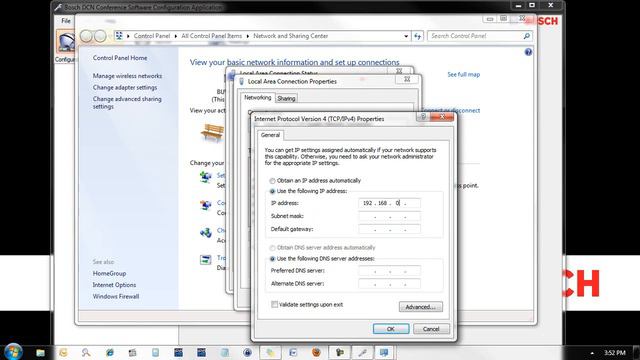Click the magnifier icon on the taskbar
Screen dimensions: 640x360
[86, 353]
